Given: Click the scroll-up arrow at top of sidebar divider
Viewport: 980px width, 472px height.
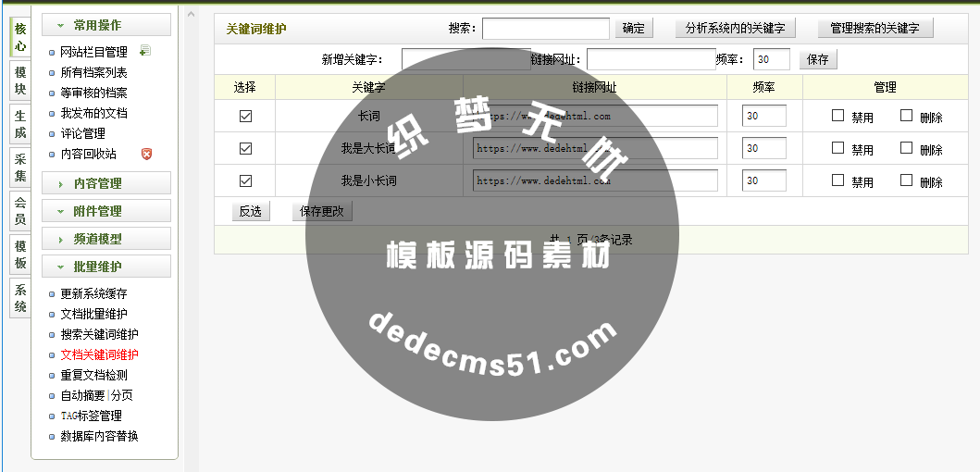Looking at the screenshot, I should [192, 14].
